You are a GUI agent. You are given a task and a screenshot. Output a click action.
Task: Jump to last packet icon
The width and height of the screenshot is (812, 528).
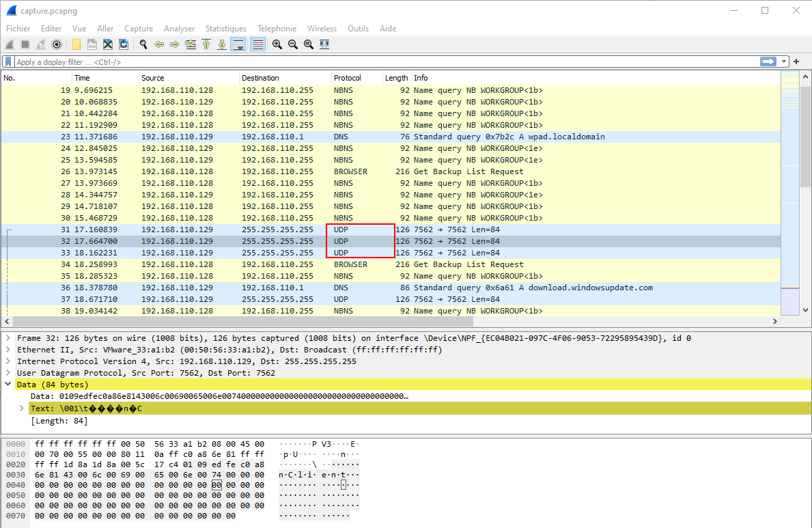point(222,44)
